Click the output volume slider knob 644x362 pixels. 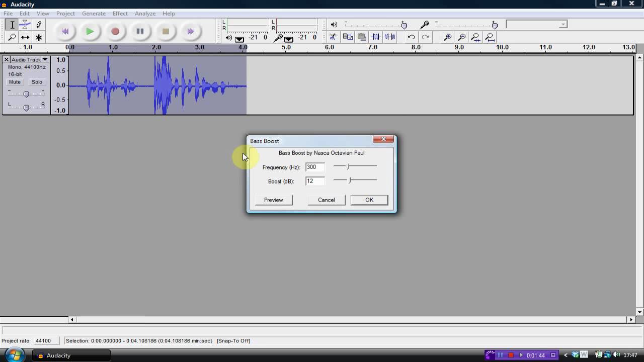coord(404,25)
